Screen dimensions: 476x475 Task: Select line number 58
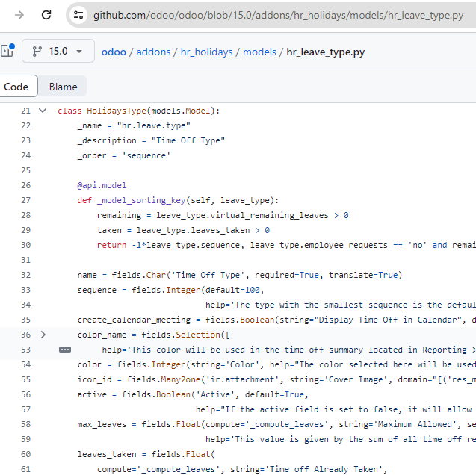coord(26,424)
